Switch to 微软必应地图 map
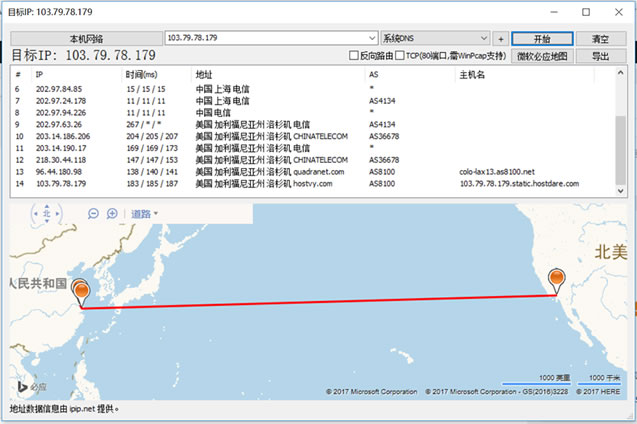This screenshot has width=637, height=424. pos(541,56)
